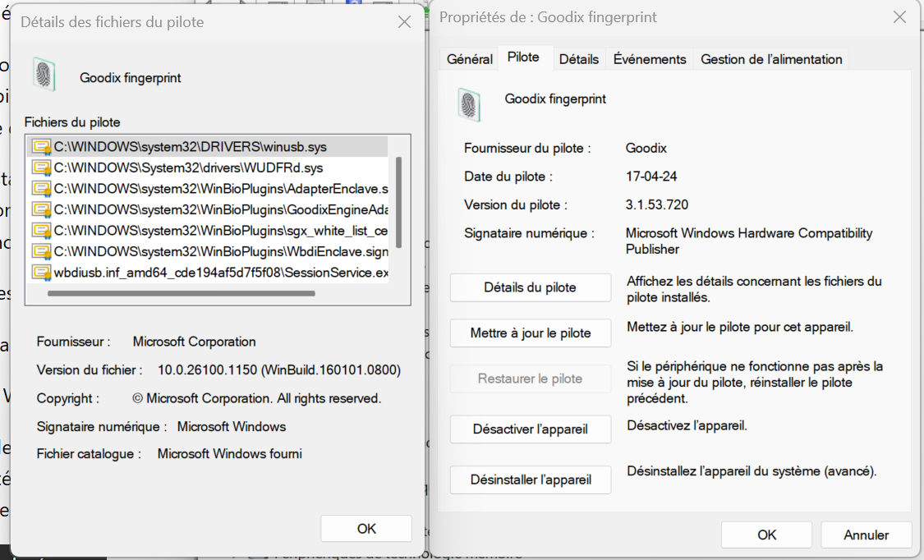
Task: Click the certificate icon beside winusb.sys
Action: click(42, 147)
